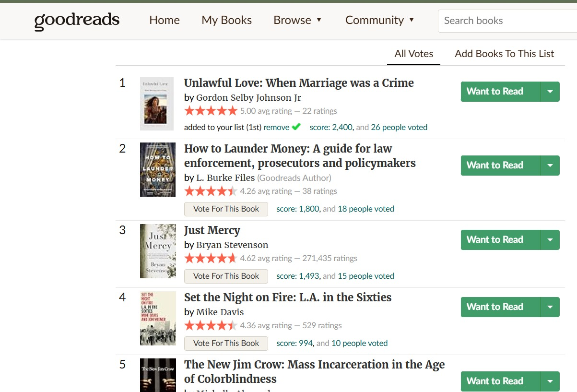The width and height of the screenshot is (577, 392).
Task: Mark Set the Night on Fire Want to Read
Action: 500,307
